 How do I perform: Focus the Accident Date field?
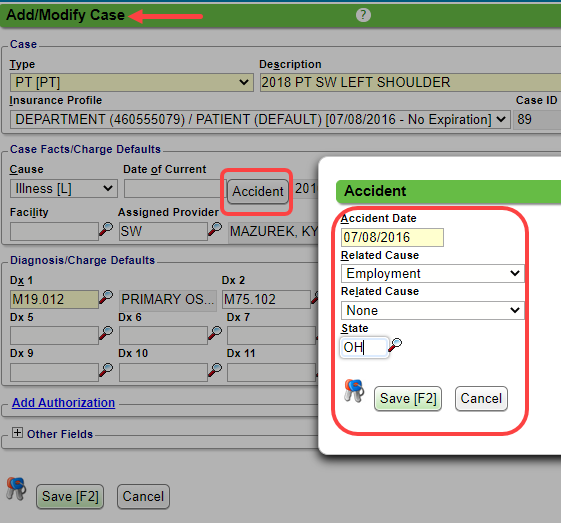pyautogui.click(x=392, y=238)
